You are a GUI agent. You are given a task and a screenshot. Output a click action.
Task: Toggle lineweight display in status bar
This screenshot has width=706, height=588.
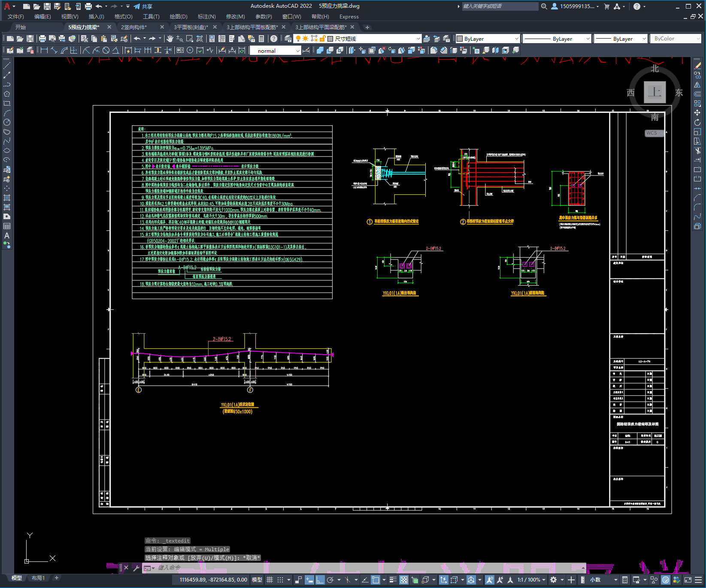[393, 580]
